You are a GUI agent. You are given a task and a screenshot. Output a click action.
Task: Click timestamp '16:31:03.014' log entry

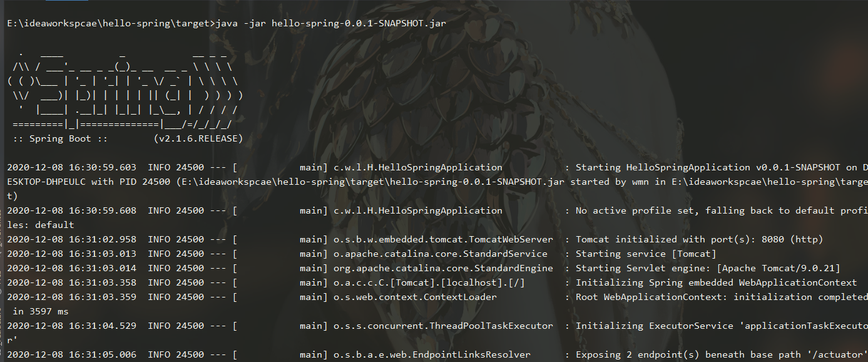pyautogui.click(x=103, y=268)
